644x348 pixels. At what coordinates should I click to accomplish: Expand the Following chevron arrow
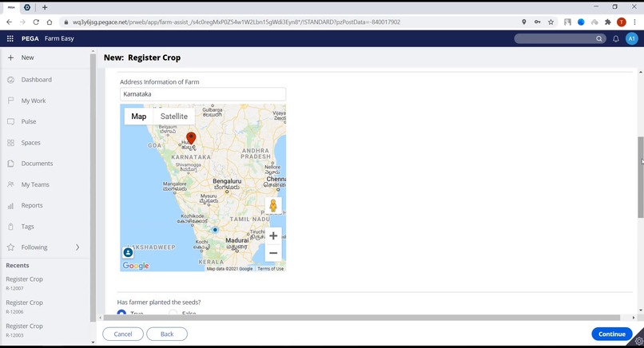coord(78,247)
